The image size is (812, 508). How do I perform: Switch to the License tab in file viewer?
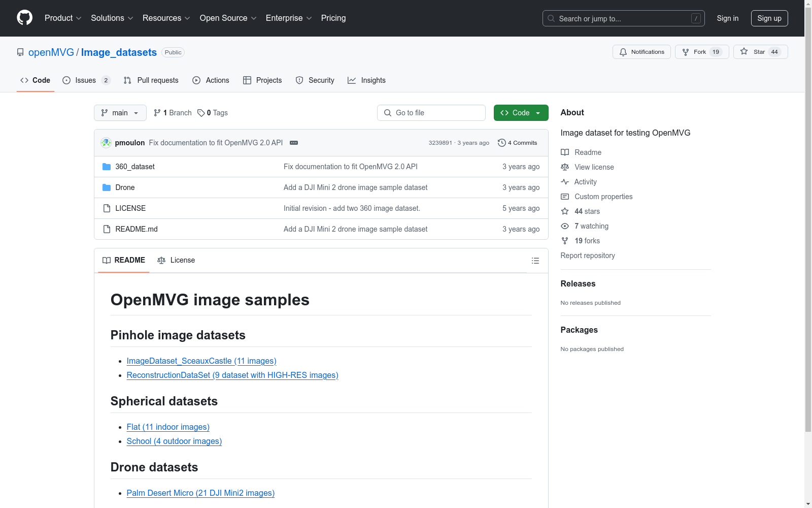pos(176,260)
